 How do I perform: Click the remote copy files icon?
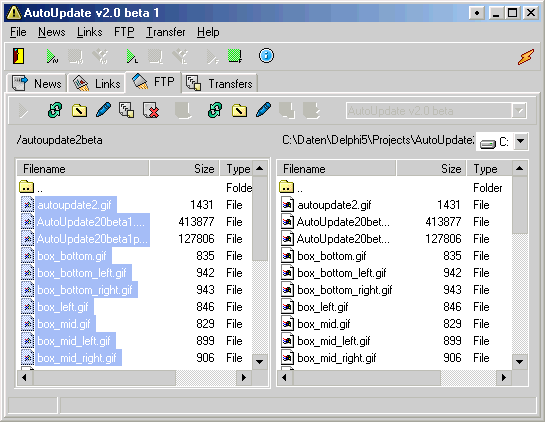(127, 110)
